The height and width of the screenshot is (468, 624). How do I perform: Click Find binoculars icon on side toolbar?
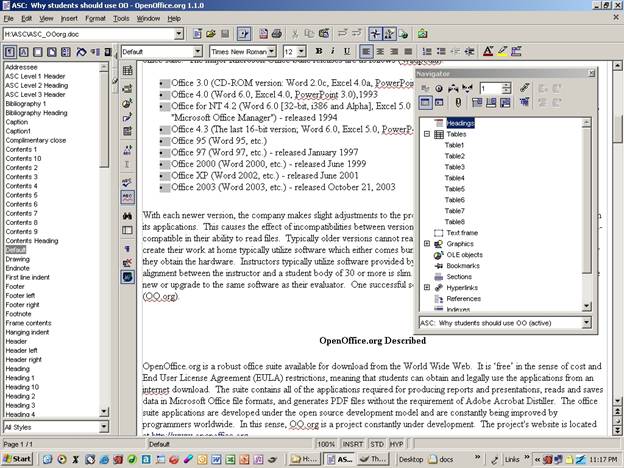point(127,216)
